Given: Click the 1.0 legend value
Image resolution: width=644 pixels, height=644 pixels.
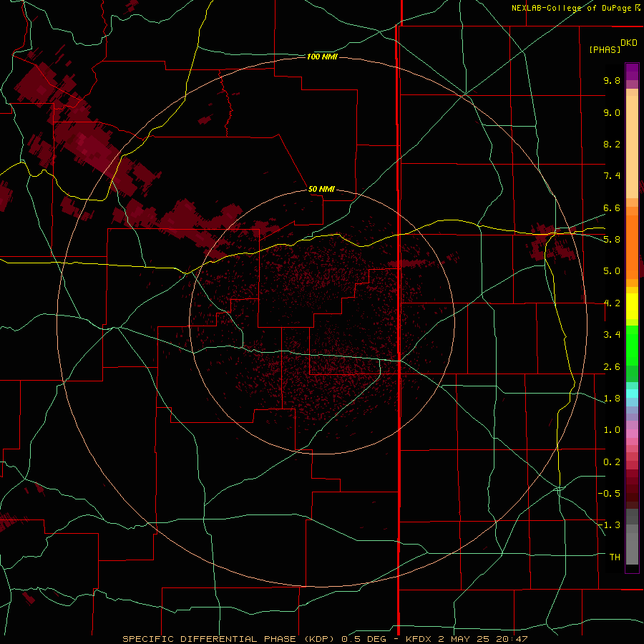Looking at the screenshot, I should [x=612, y=430].
